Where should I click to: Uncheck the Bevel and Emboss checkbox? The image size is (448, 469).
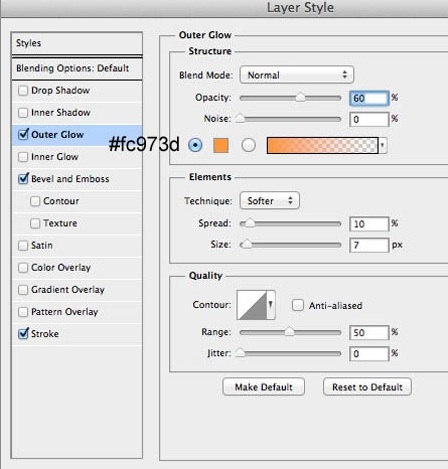pos(23,179)
